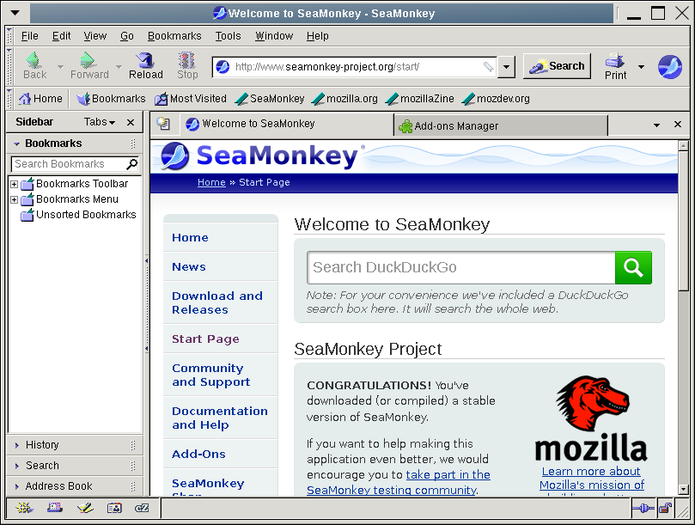
Task: Open the Tools menu
Action: point(228,36)
